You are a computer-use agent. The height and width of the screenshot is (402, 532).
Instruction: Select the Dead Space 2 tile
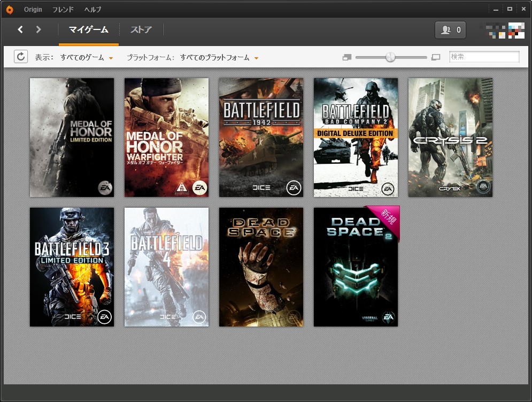(356, 267)
